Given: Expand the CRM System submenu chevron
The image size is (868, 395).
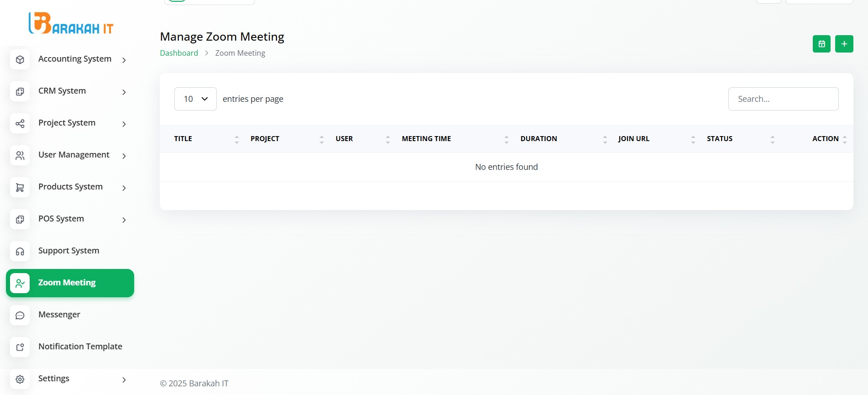Looking at the screenshot, I should 124,92.
